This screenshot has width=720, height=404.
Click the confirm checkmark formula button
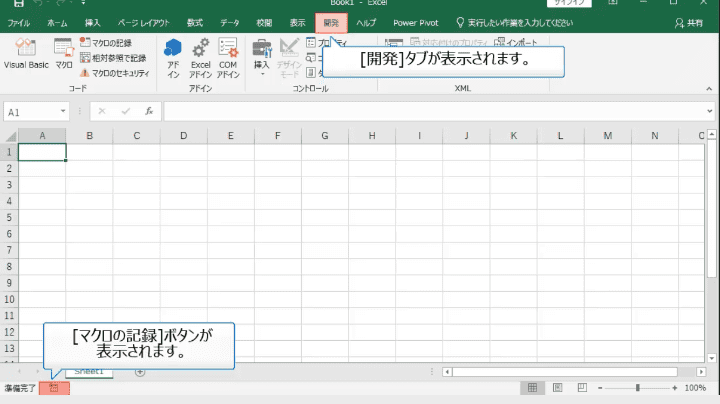point(126,112)
